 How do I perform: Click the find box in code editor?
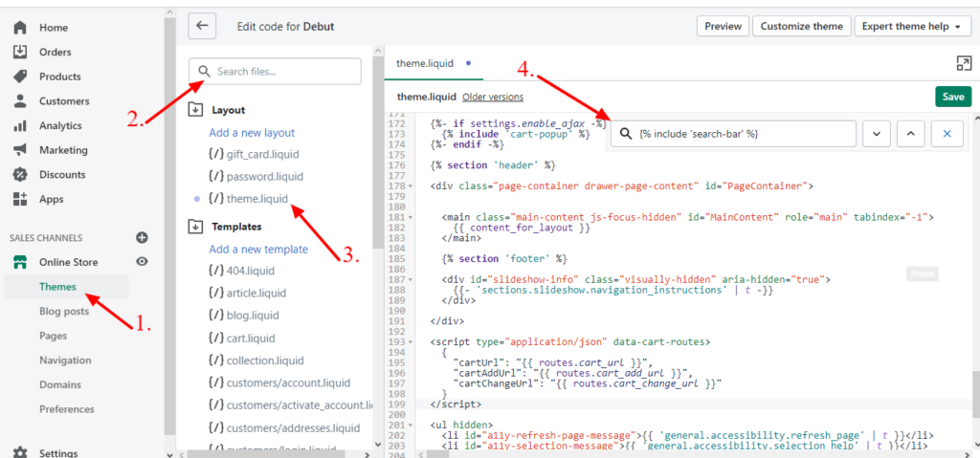[732, 134]
